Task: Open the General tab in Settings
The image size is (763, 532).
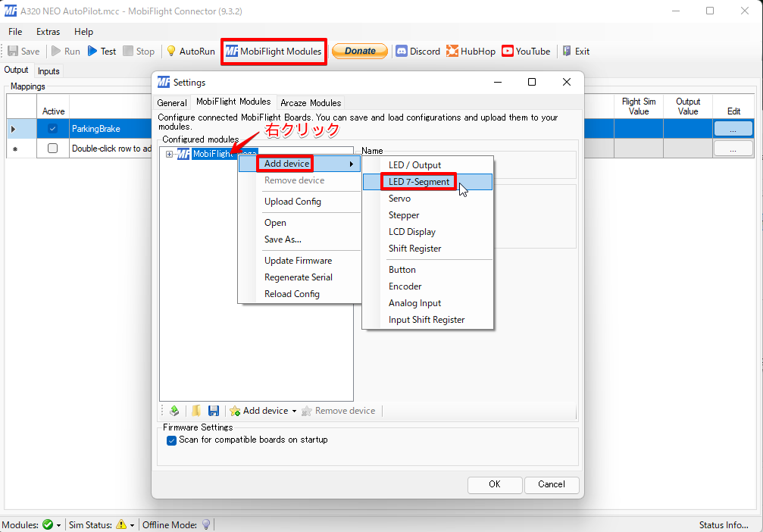Action: (172, 103)
